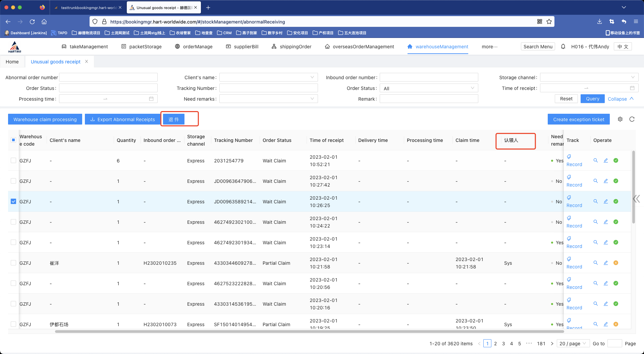Expand the side panel with double chevron
The width and height of the screenshot is (644, 354).
pos(636,199)
